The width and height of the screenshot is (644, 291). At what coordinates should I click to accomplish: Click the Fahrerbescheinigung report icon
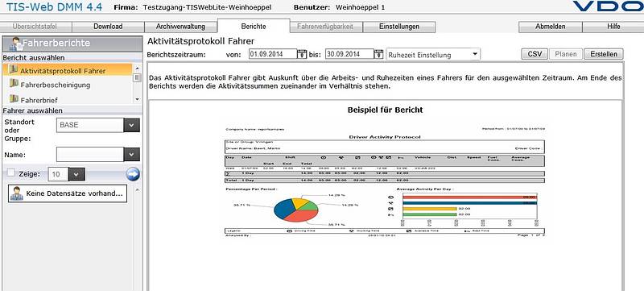pos(14,84)
